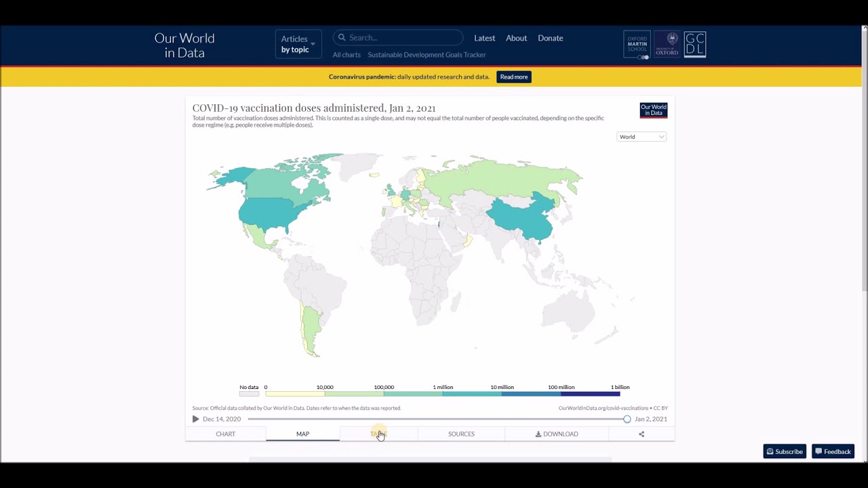Open the Oxford Martin School logo
The height and width of the screenshot is (488, 868).
(x=637, y=45)
